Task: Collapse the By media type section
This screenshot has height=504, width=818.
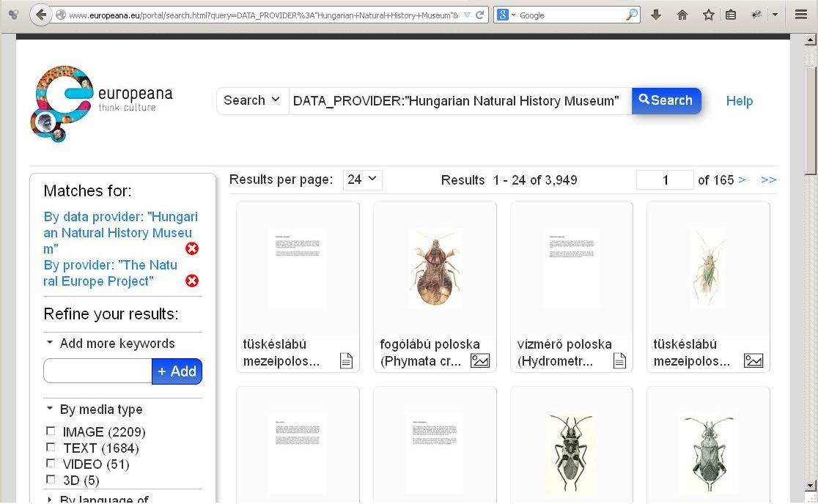Action: [50, 409]
